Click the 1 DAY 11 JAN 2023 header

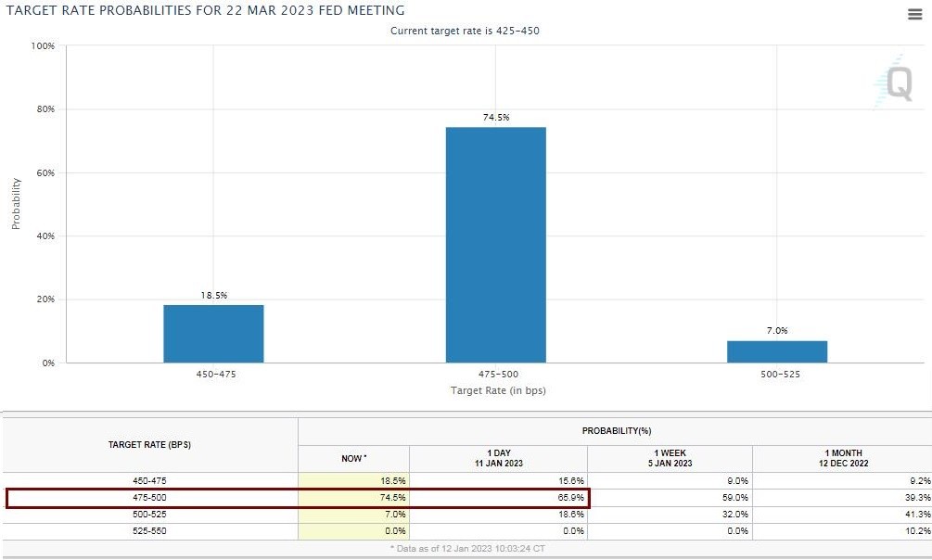[498, 458]
